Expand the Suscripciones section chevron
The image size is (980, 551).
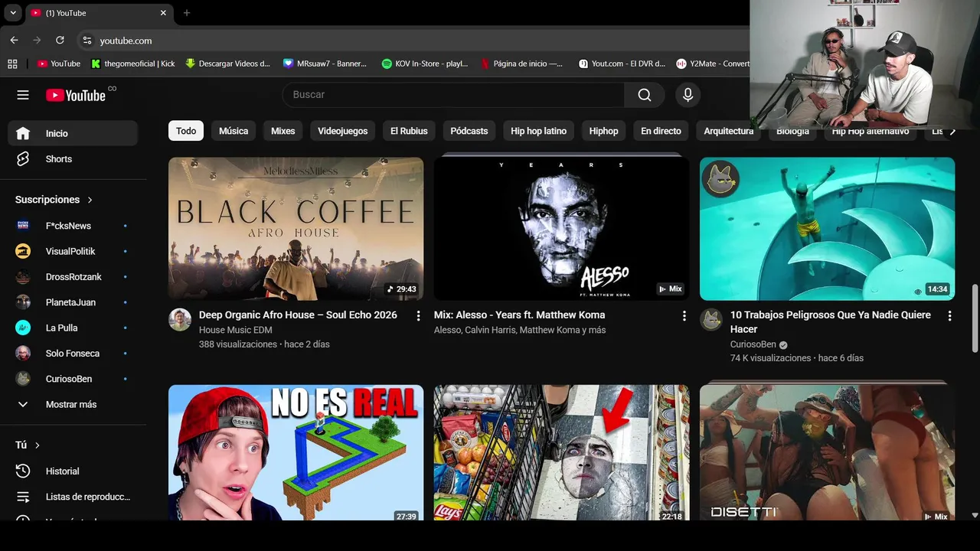point(90,200)
